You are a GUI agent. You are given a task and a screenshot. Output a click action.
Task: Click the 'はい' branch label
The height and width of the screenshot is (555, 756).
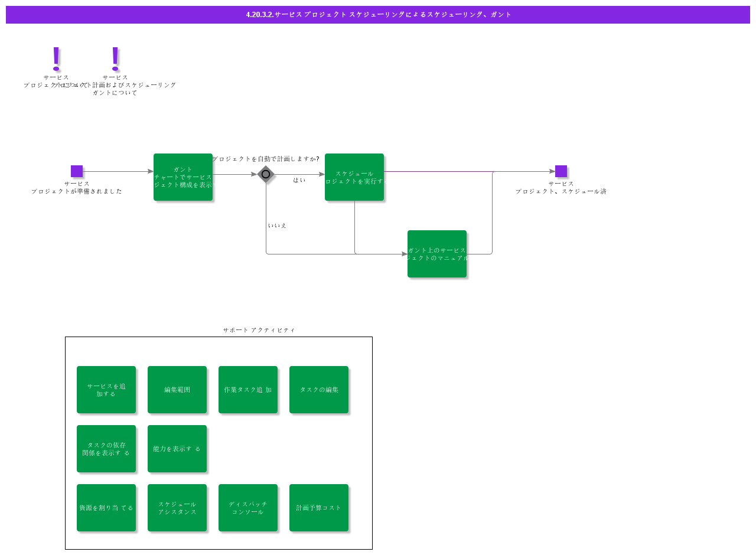pyautogui.click(x=299, y=180)
